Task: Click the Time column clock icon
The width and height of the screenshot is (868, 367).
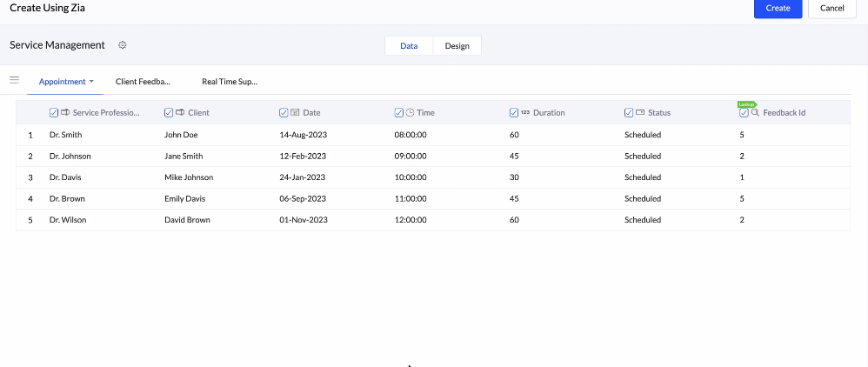Action: (410, 112)
